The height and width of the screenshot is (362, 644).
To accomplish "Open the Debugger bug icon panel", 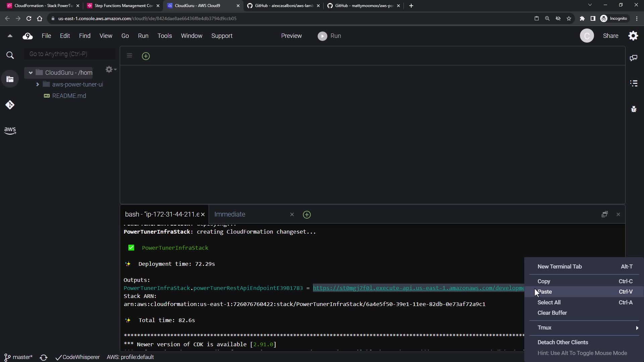I will tap(634, 109).
